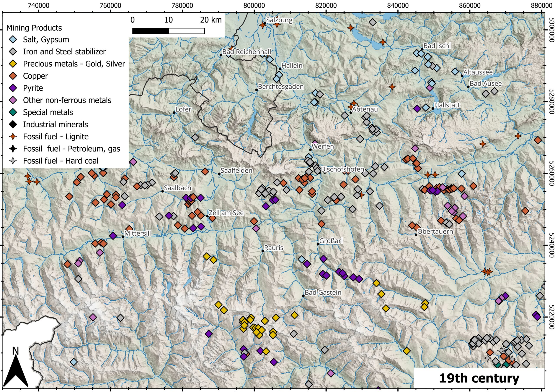Click the black segment of the scale bar

(x=151, y=31)
